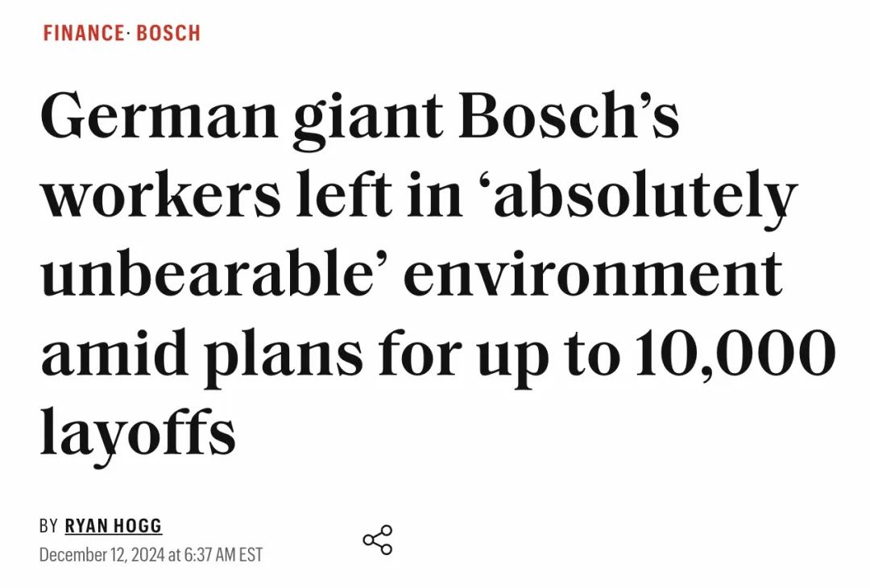
Task: Click the word 'Bosch's' in the headline
Action: (x=570, y=114)
